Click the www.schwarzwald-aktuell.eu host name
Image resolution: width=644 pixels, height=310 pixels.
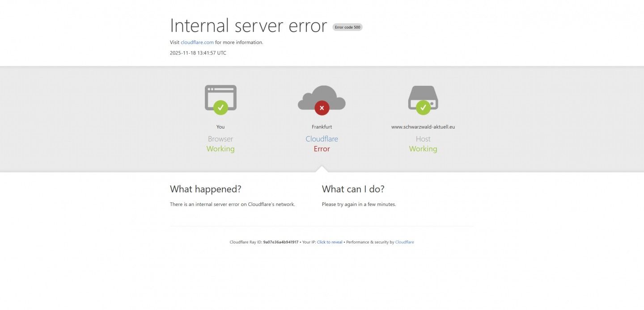pyautogui.click(x=423, y=127)
